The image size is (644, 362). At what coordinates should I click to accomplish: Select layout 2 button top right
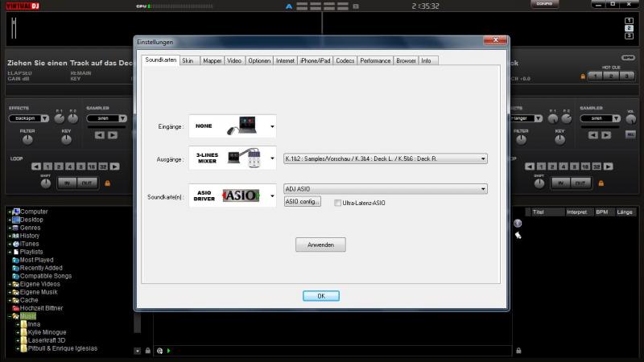tap(629, 28)
